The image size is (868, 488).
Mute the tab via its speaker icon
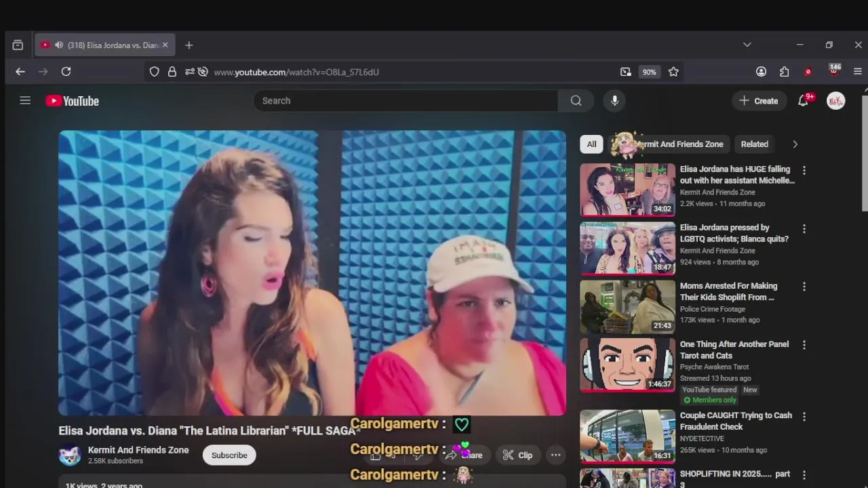pyautogui.click(x=59, y=45)
